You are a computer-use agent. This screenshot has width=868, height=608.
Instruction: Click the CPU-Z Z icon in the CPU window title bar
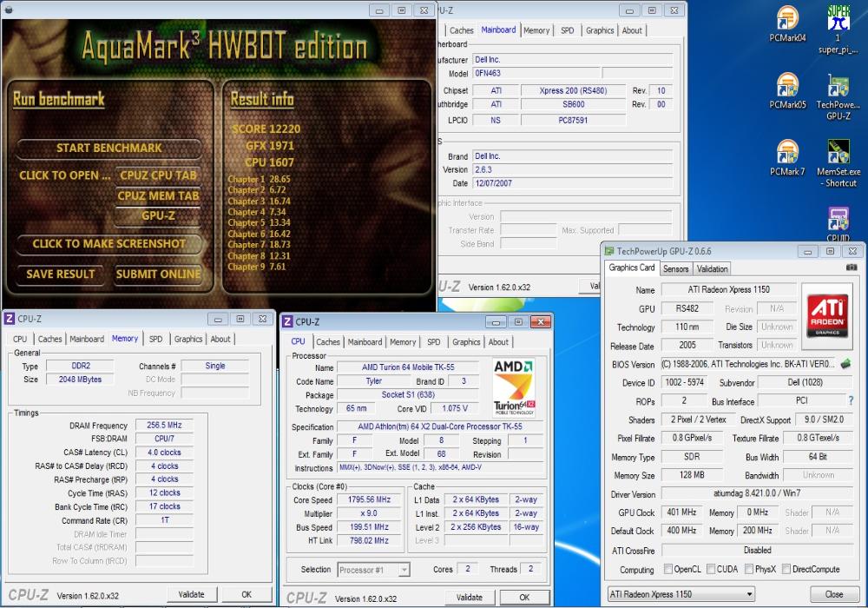(x=287, y=321)
